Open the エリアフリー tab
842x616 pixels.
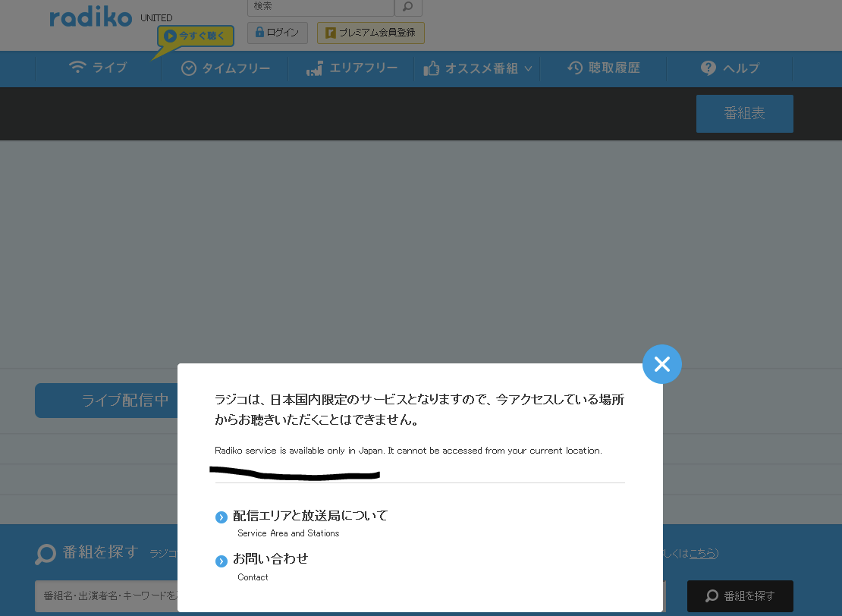pos(351,68)
